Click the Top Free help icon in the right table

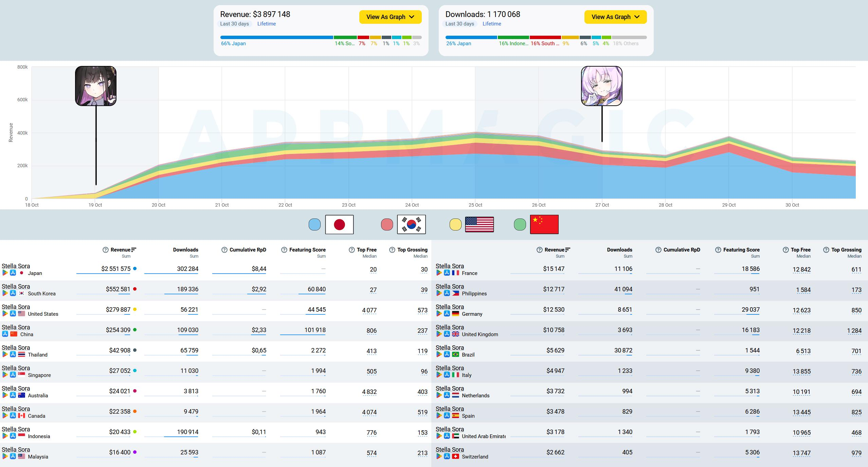pyautogui.click(x=785, y=250)
